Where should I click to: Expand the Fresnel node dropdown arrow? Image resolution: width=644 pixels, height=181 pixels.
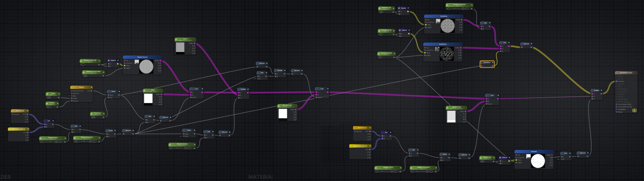coord(91,87)
